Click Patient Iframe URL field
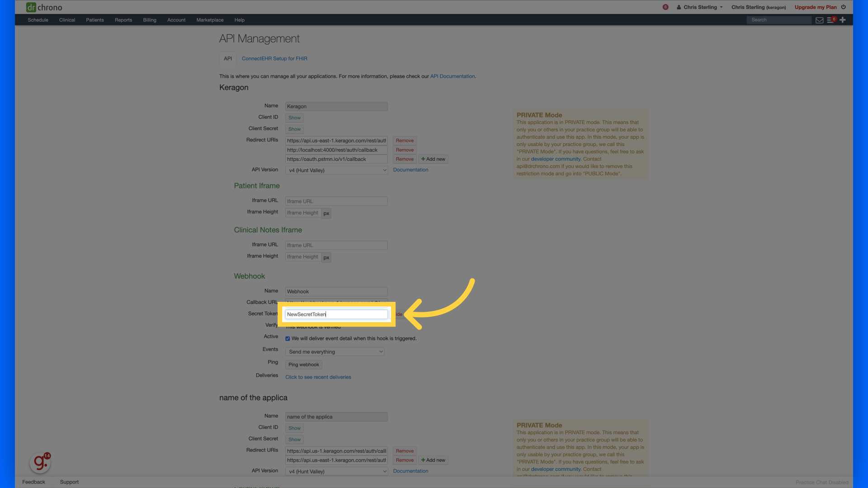868x488 pixels. click(x=336, y=201)
